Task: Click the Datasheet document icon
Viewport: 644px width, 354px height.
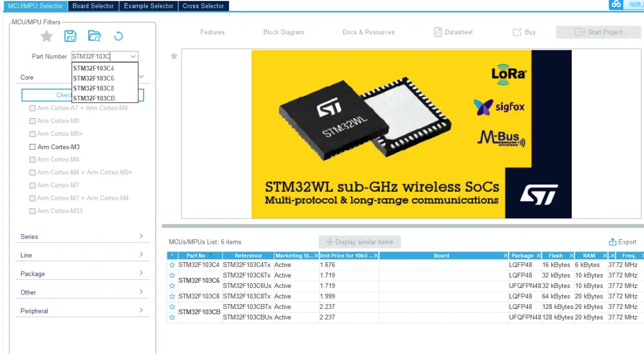Action: point(438,32)
